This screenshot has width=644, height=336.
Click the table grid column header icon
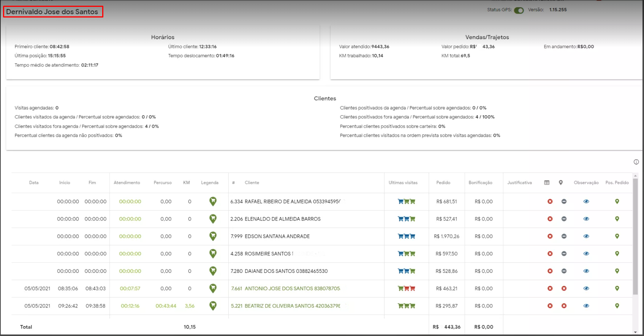547,183
